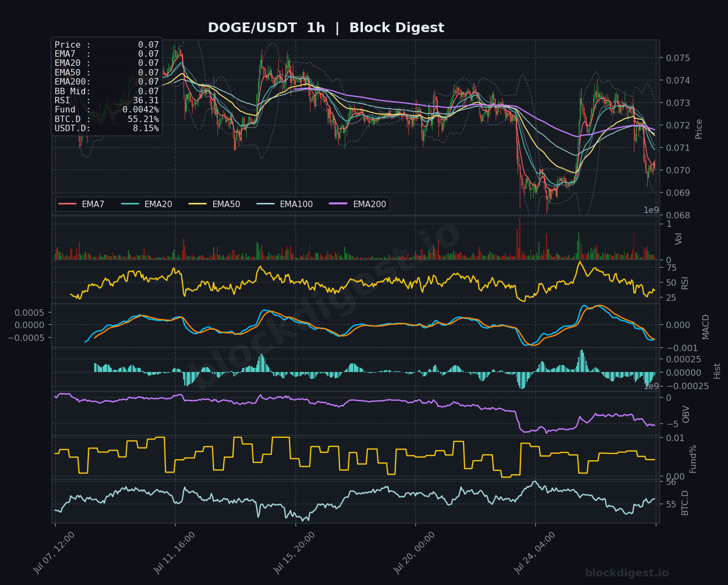Click the Fund% 0.01 tick label
Screen dimensions: 728x585
point(674,438)
